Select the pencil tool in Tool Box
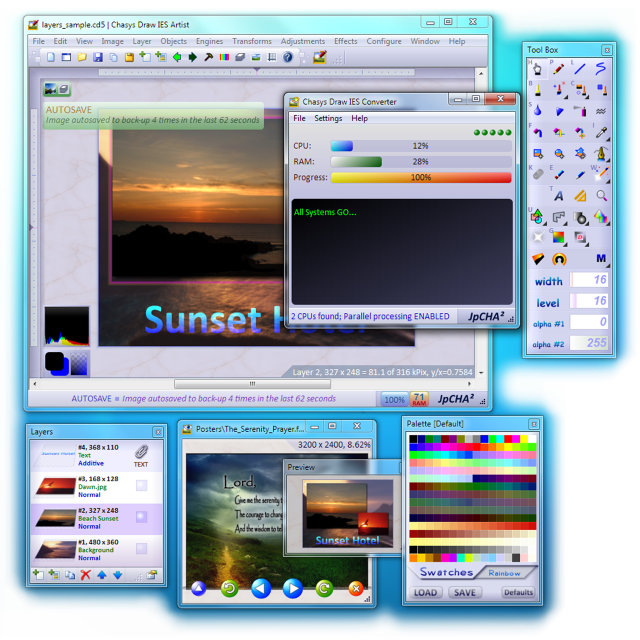Screen dimensions: 640x640 click(559, 69)
